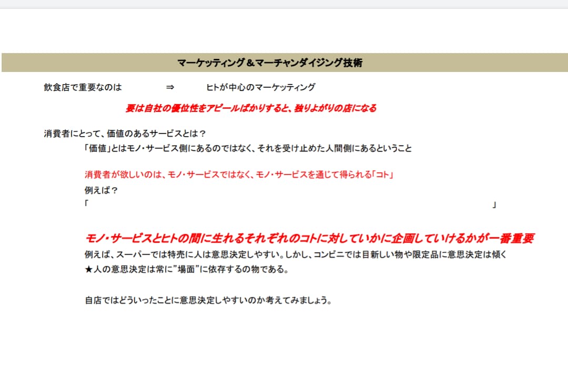The width and height of the screenshot is (568, 392).
Task: Select the sentence 自店ではどういったことに意思決定しやすいのか
Action: tap(208, 301)
